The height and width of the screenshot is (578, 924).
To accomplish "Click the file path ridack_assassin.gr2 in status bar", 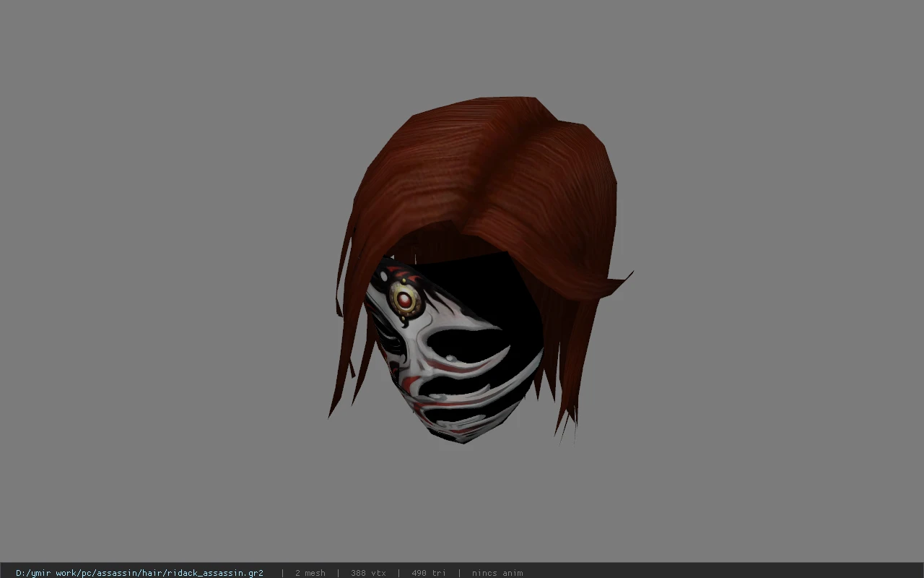I will [139, 573].
